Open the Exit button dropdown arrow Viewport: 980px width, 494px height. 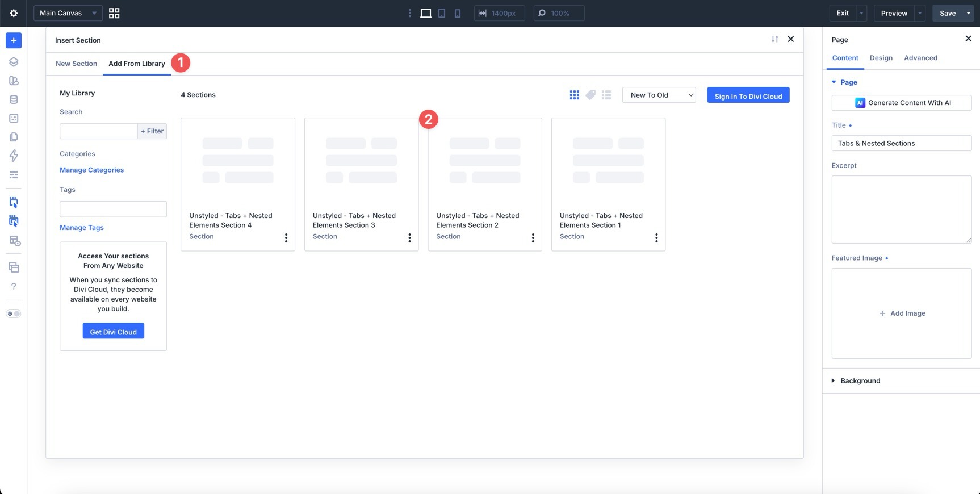[861, 13]
